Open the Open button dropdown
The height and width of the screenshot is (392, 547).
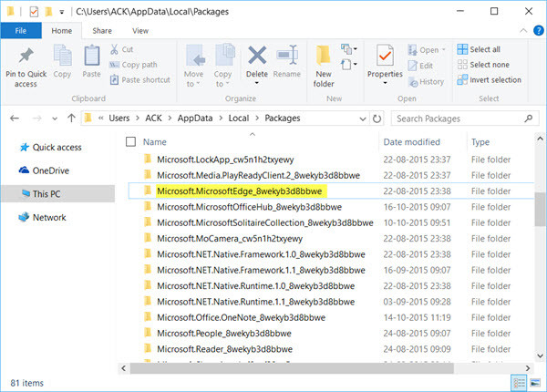coord(444,50)
